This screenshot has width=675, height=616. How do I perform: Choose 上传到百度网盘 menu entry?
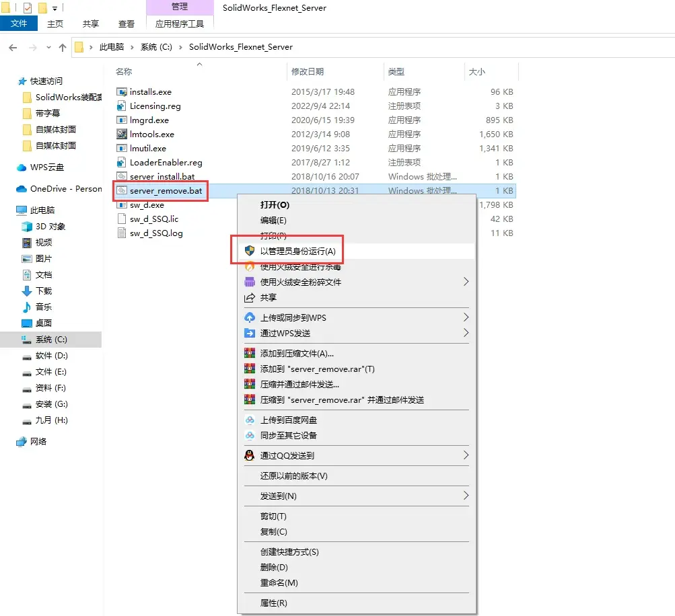click(x=289, y=420)
